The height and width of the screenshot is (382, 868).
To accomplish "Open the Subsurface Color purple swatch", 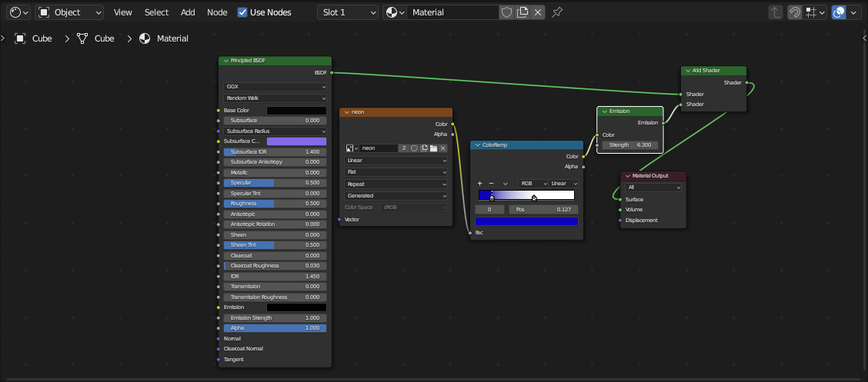I will (x=297, y=141).
